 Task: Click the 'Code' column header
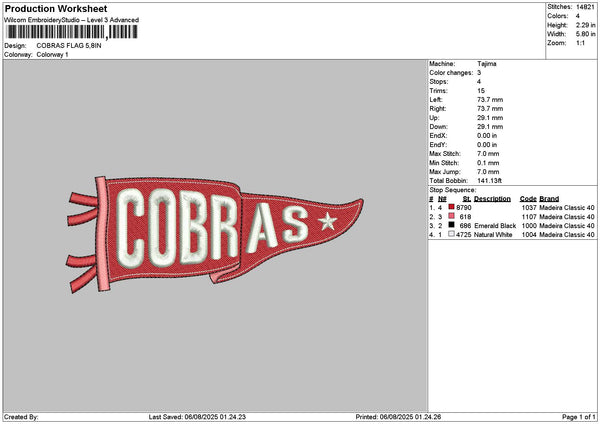pos(528,199)
